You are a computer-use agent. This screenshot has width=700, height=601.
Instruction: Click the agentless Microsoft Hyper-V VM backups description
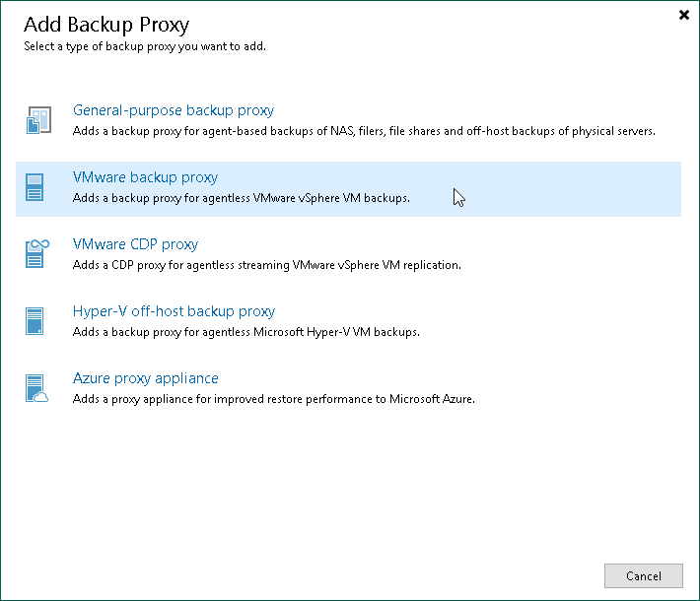coord(246,332)
